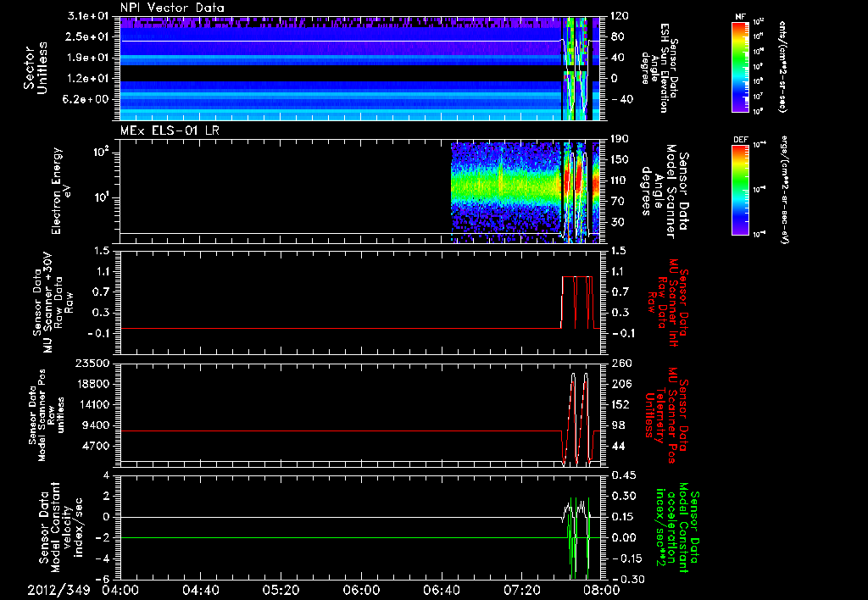Click the 'DEF' color bar heading
The image size is (868, 600).
point(740,140)
